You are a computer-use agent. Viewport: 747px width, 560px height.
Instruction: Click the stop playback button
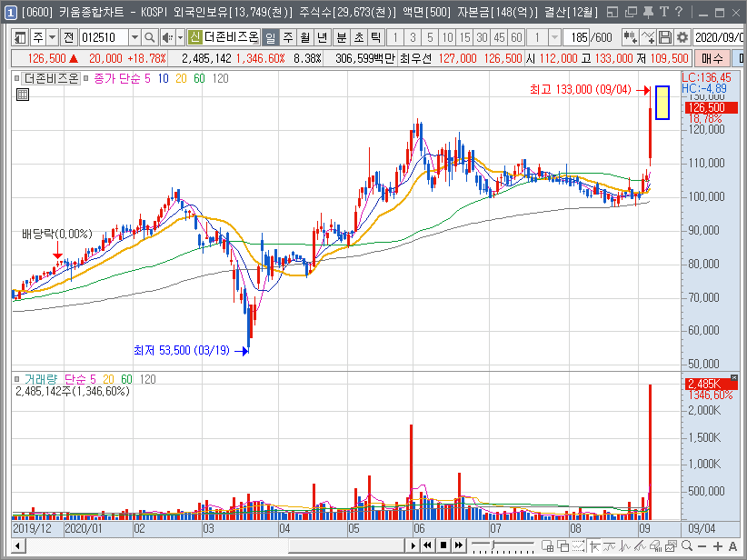(443, 545)
